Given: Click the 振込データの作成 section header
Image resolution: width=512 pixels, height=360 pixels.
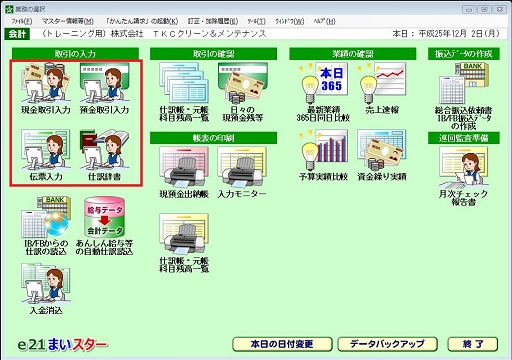Looking at the screenshot, I should tap(464, 54).
